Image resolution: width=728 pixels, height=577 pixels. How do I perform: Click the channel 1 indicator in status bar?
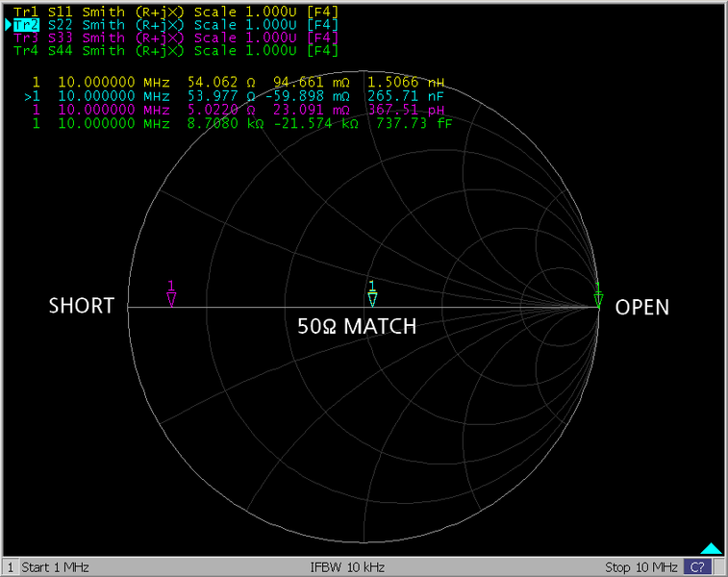pyautogui.click(x=10, y=566)
